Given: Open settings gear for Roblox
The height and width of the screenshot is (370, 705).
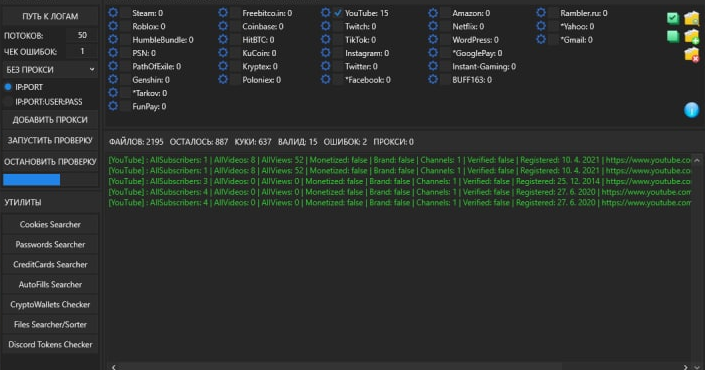Looking at the screenshot, I should (x=113, y=26).
